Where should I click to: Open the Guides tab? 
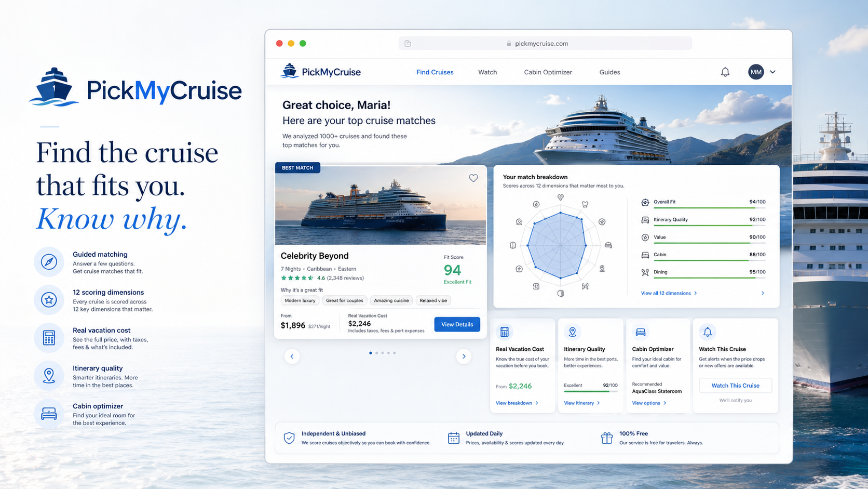[x=609, y=72]
